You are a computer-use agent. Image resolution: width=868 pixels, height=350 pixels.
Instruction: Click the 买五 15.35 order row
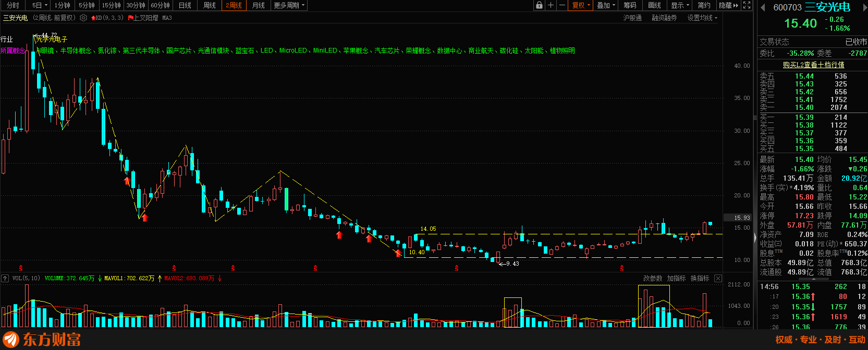813,148
